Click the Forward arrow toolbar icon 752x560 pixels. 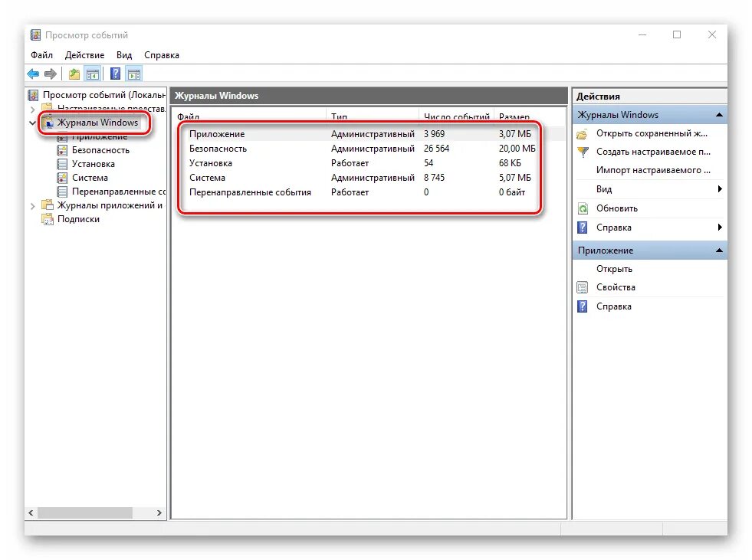51,74
